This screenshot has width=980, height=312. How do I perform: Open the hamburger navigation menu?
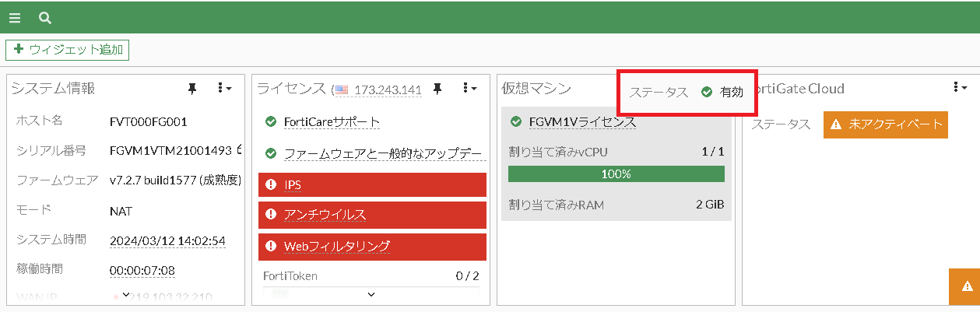(x=15, y=17)
